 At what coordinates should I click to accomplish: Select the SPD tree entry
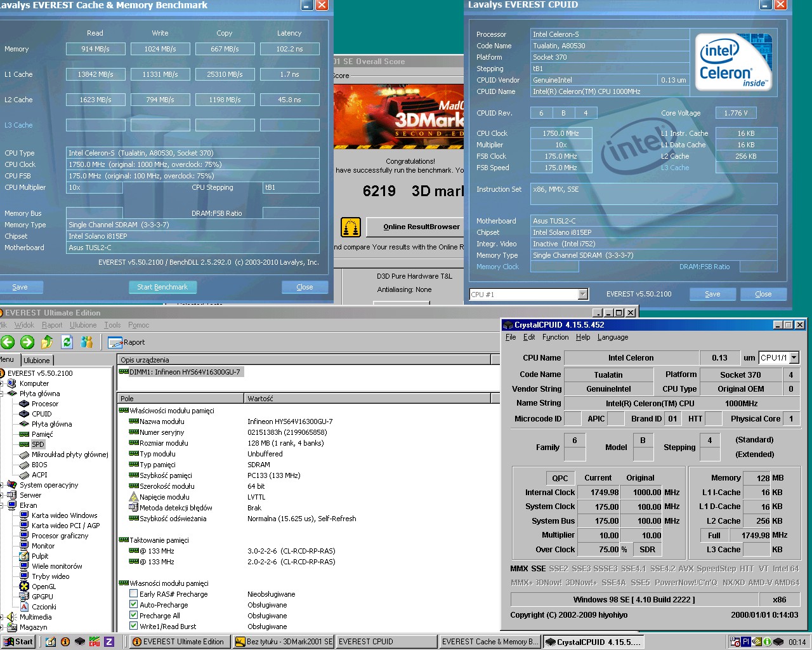point(37,444)
